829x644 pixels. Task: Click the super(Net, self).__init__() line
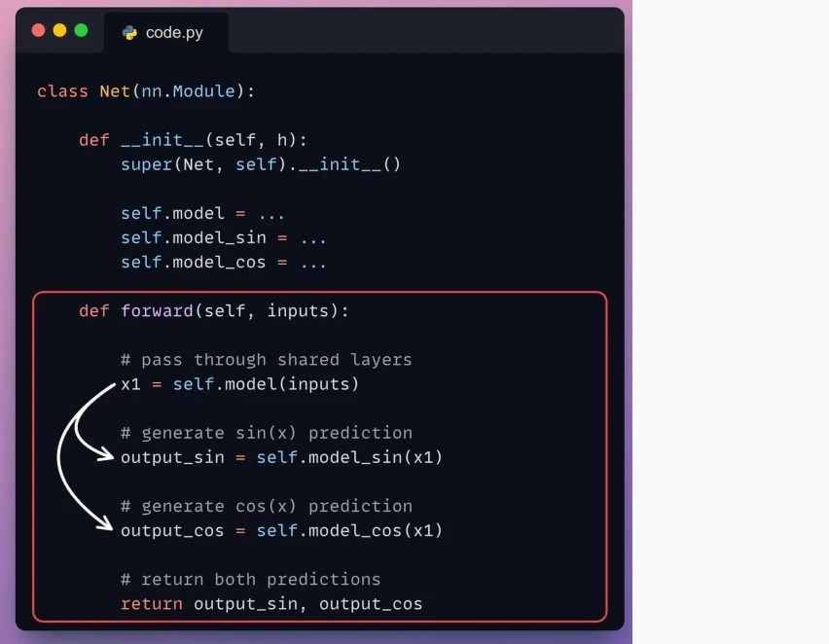pyautogui.click(x=261, y=164)
